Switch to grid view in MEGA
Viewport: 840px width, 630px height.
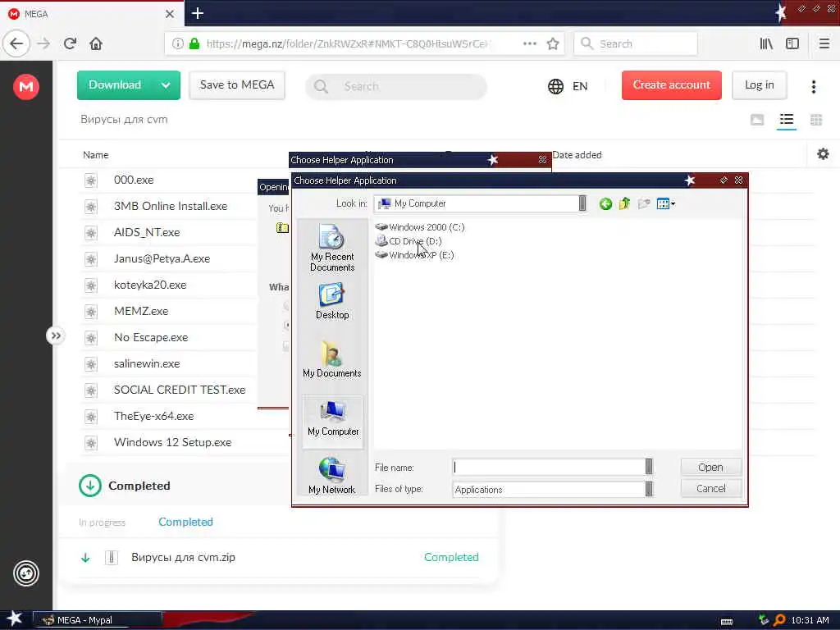click(x=816, y=120)
